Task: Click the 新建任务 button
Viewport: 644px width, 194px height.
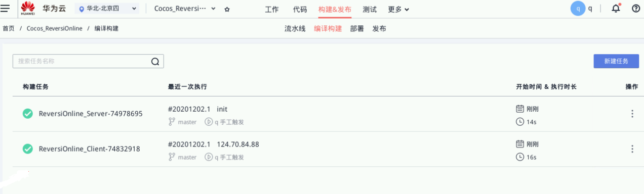Action: pyautogui.click(x=616, y=61)
